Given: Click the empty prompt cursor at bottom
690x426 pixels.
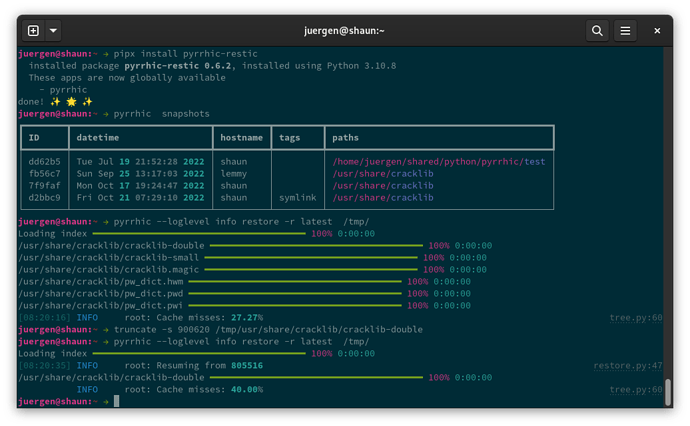Looking at the screenshot, I should tap(117, 401).
